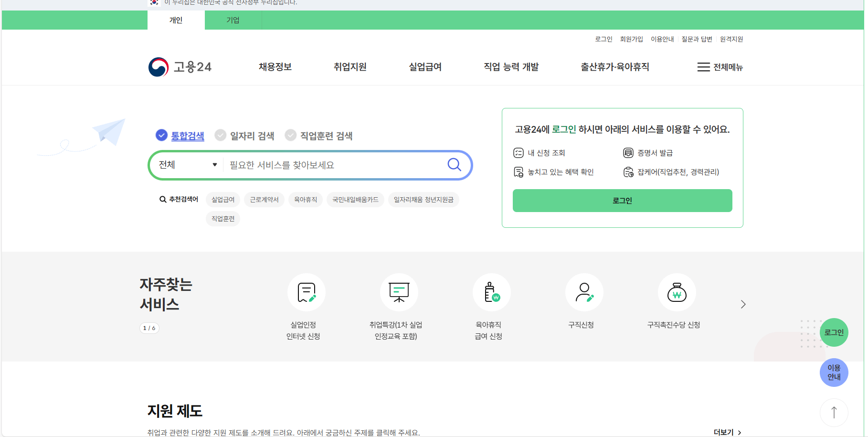Select the 실업인정 인터넷 신청 document icon
This screenshot has width=868, height=437.
click(306, 292)
